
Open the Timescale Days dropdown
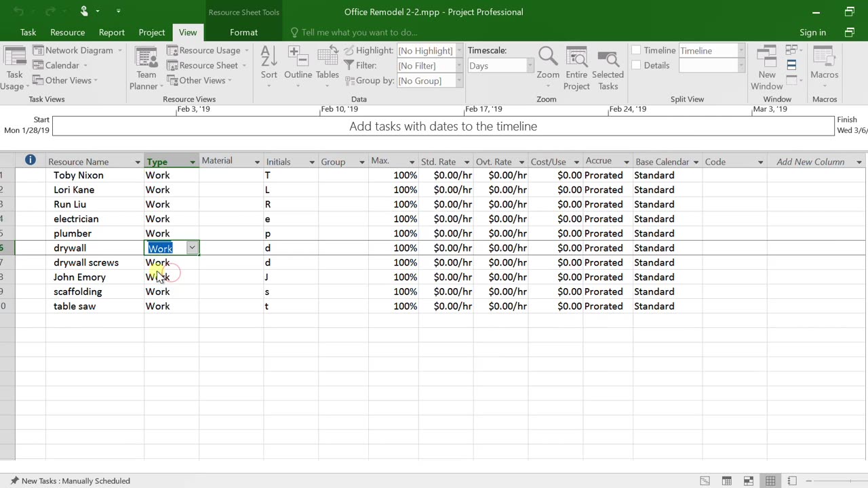(530, 66)
